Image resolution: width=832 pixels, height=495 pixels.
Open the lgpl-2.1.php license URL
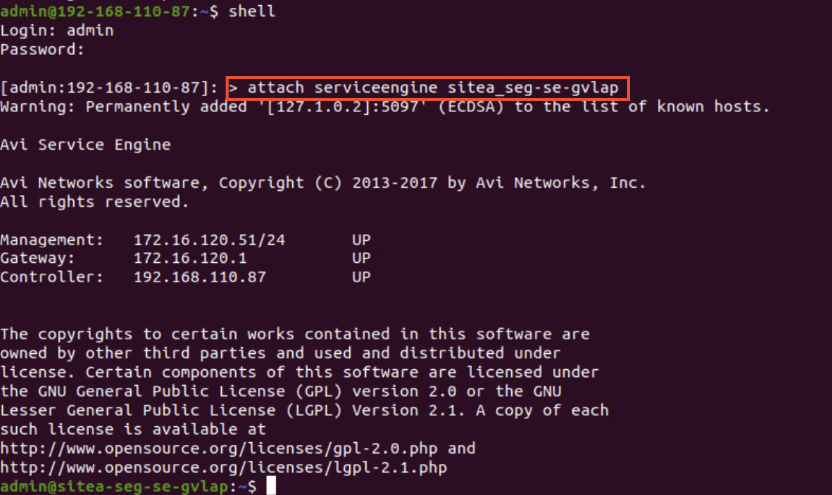(x=223, y=467)
